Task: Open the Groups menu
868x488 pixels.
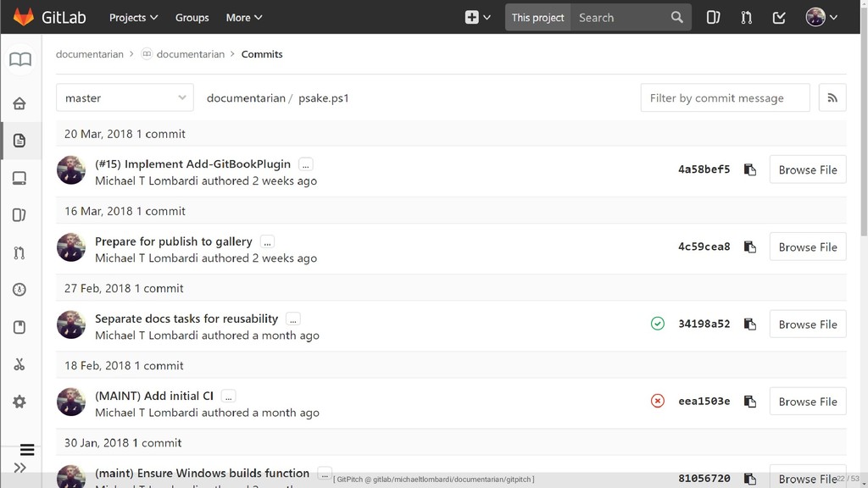Action: click(x=192, y=17)
